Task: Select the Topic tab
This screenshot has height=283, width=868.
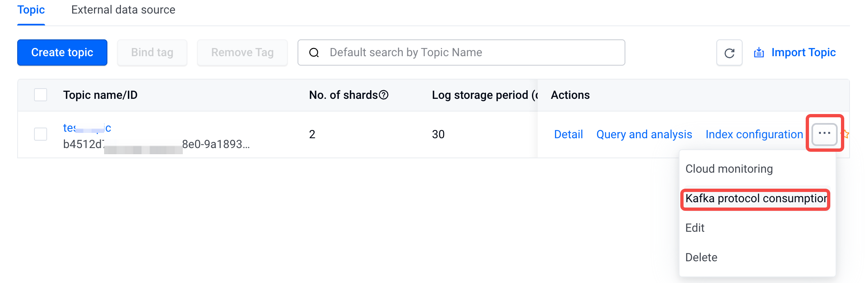Action: click(x=31, y=10)
